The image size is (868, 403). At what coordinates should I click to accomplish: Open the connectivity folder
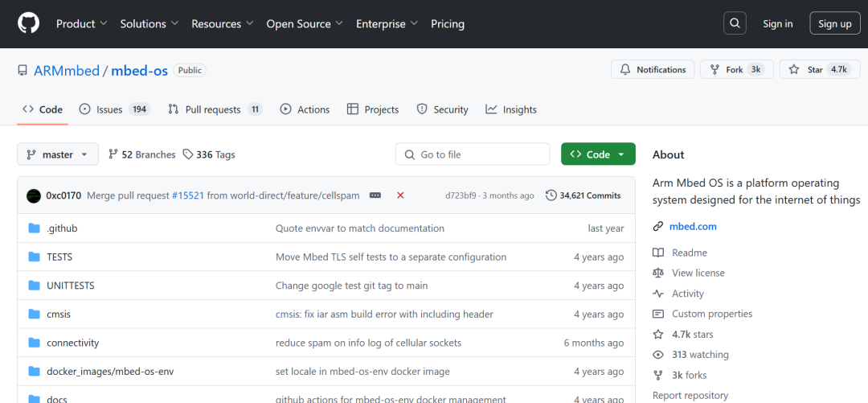[x=72, y=343]
